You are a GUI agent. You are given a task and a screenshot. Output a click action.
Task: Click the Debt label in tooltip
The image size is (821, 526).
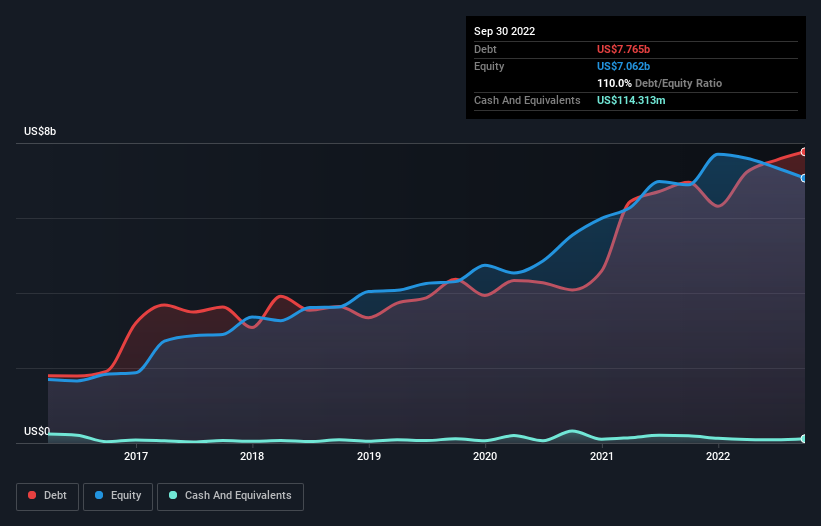[x=485, y=49]
